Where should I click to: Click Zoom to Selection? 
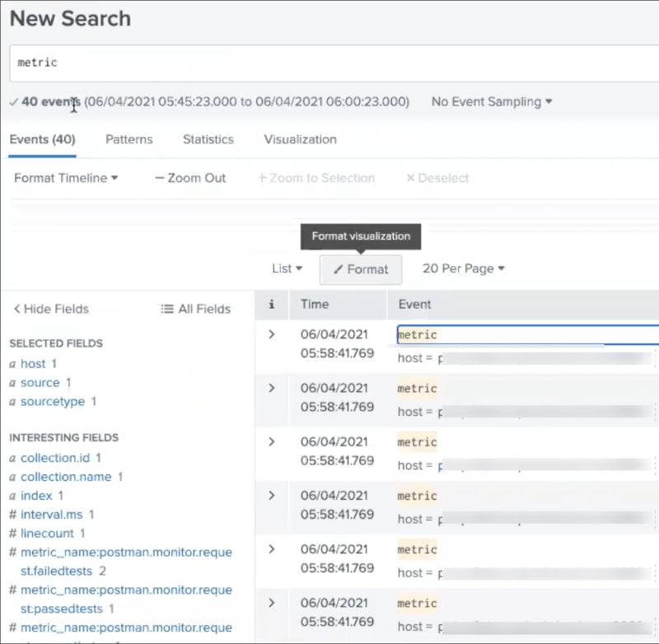(x=316, y=178)
